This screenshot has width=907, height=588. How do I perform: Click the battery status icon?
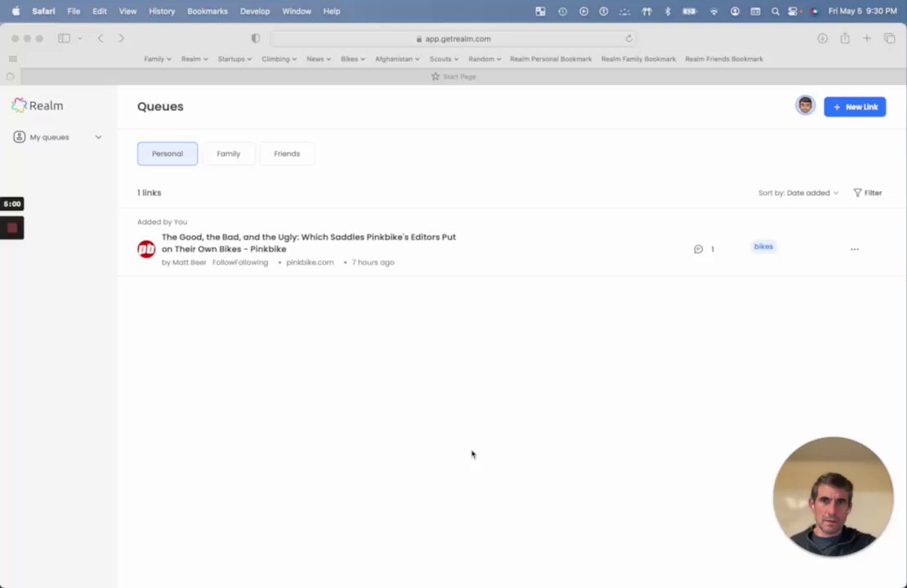690,11
